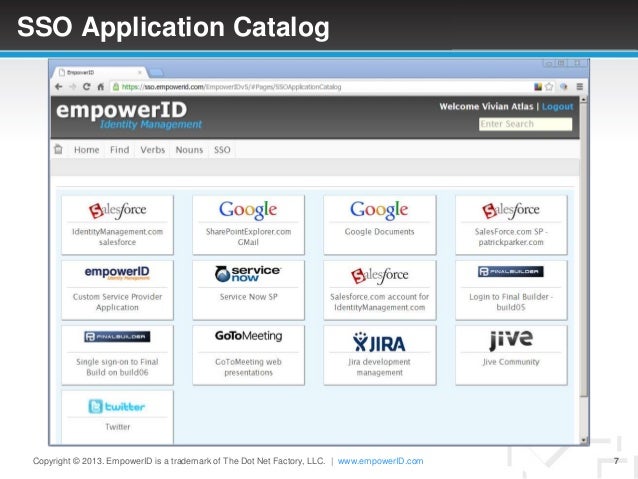Launch the Service Now SP tile
The image size is (638, 479).
tap(248, 290)
